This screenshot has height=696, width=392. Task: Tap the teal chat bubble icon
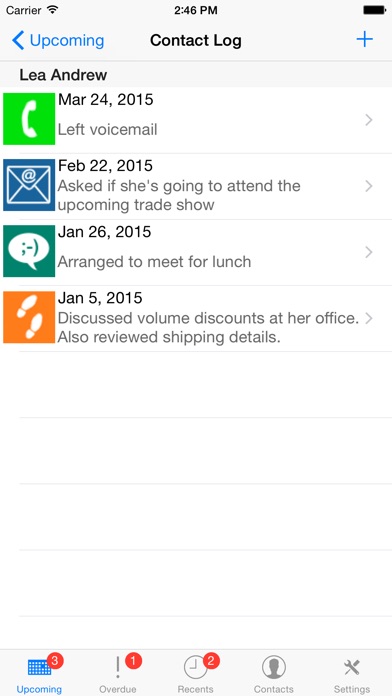pyautogui.click(x=29, y=251)
